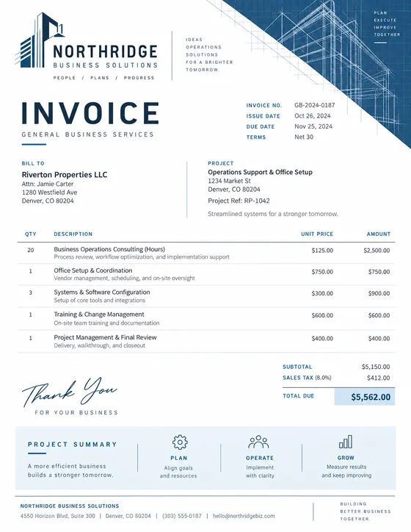Click the PROJECT section label

[221, 163]
